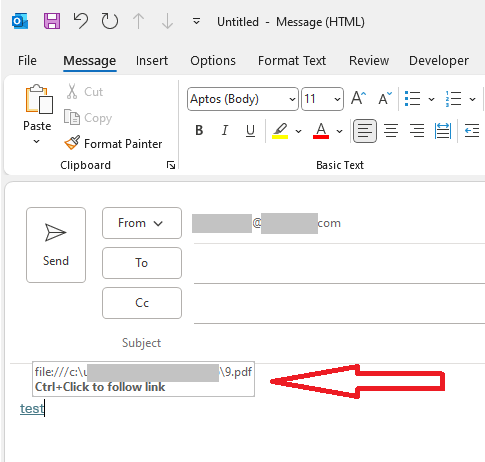Click the Undo arrow icon
Screen dimensions: 485x462
81,21
